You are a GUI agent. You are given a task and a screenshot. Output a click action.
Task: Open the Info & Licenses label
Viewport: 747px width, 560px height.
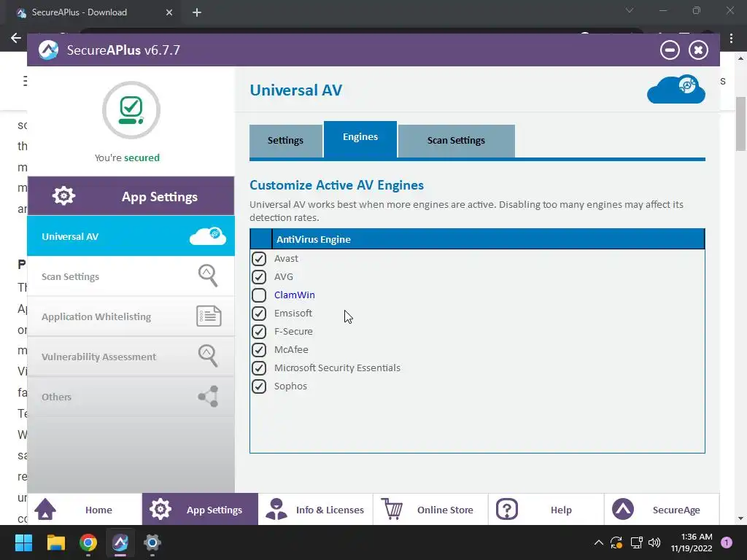point(330,510)
